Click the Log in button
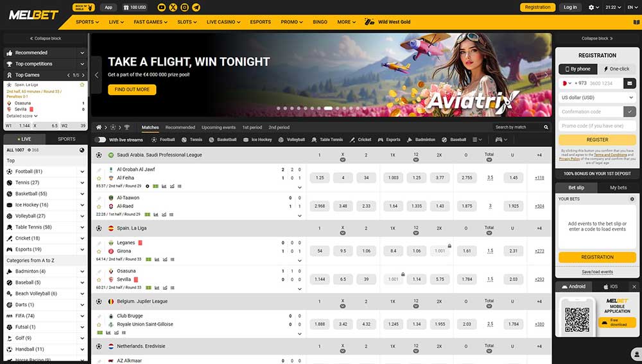This screenshot has width=642, height=364. point(570,7)
